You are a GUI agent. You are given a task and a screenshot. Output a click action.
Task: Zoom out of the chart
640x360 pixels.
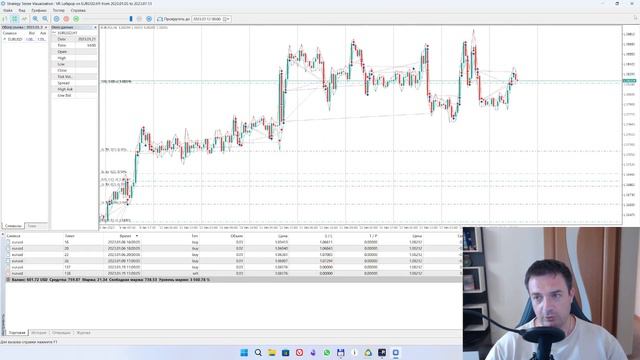(45, 19)
